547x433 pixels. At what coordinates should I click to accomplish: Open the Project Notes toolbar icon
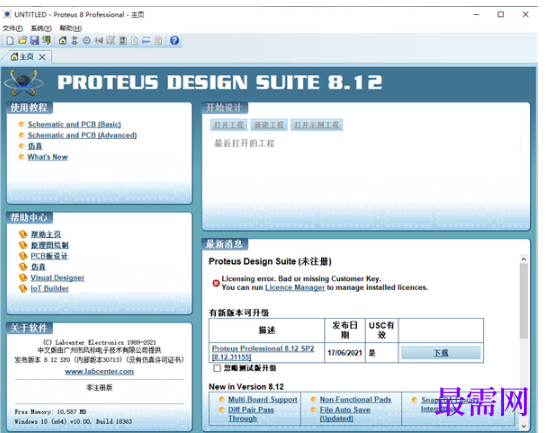158,40
